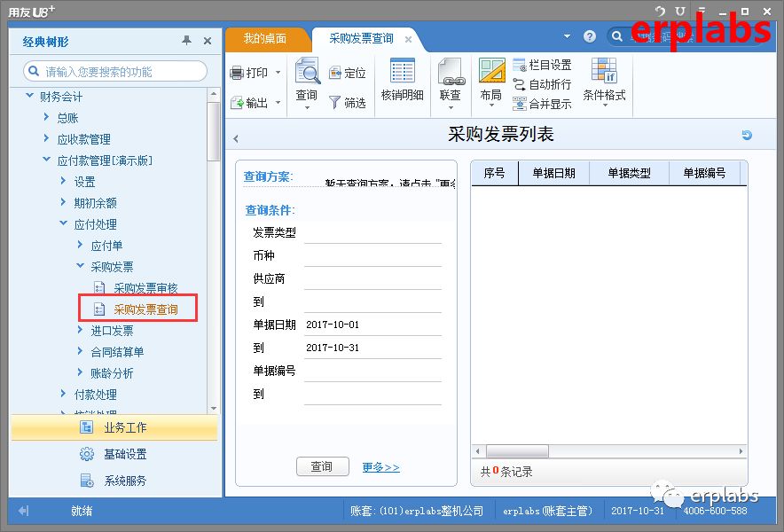The image size is (784, 532).
Task: Click the refresh icon beside 采购发票列表
Action: click(x=747, y=135)
